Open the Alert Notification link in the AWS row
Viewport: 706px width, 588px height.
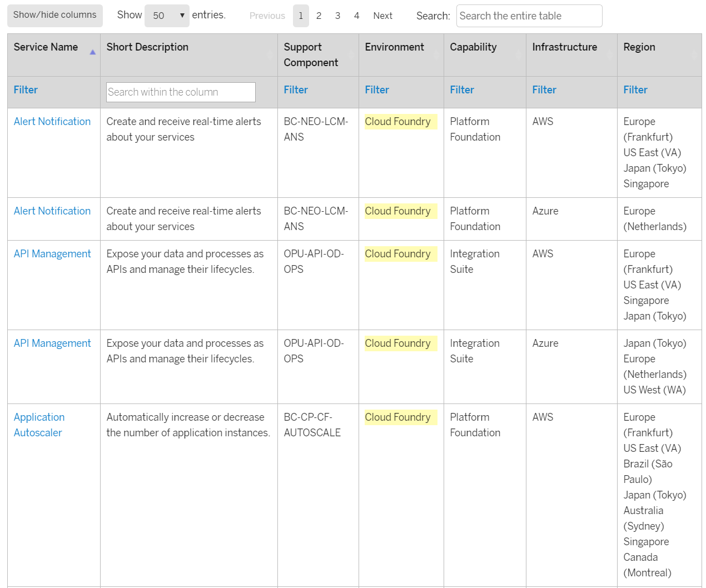click(x=52, y=121)
